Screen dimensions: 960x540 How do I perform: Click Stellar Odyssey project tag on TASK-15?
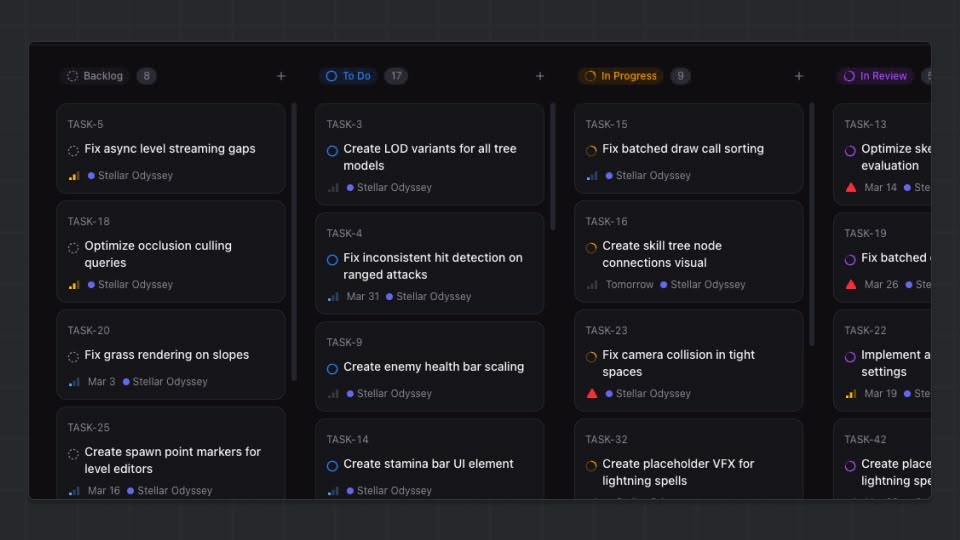648,176
